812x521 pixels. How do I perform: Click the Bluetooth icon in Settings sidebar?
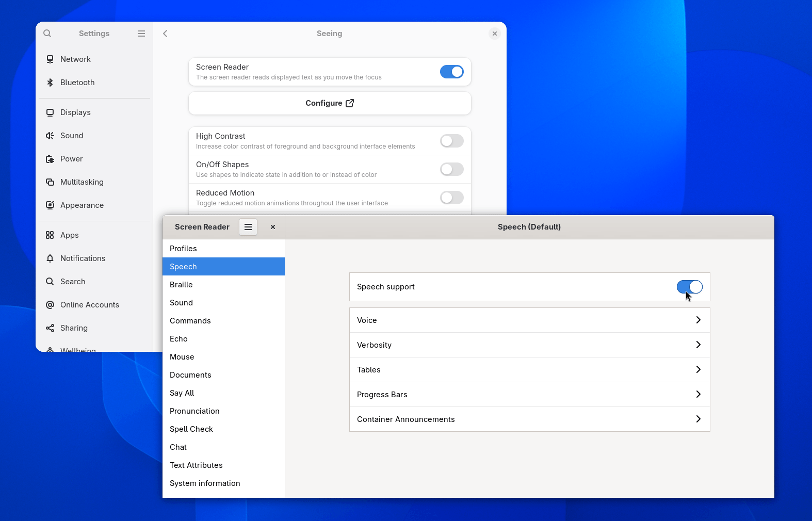[x=50, y=83]
